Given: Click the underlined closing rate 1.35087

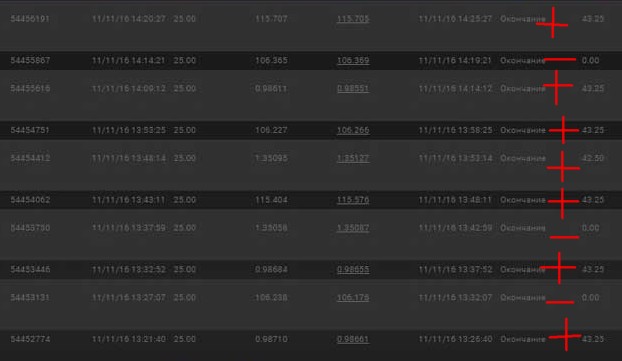Looking at the screenshot, I should coord(353,228).
